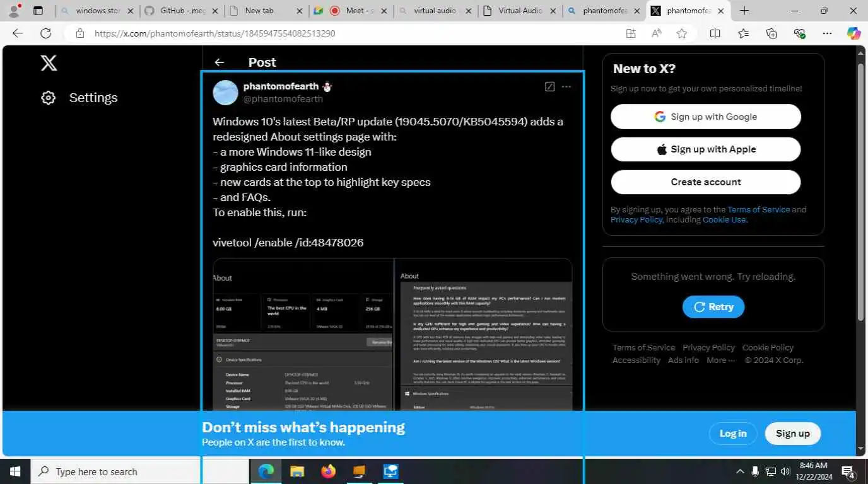This screenshot has width=868, height=484.
Task: Click the X logo in the sidebar
Action: 49,62
